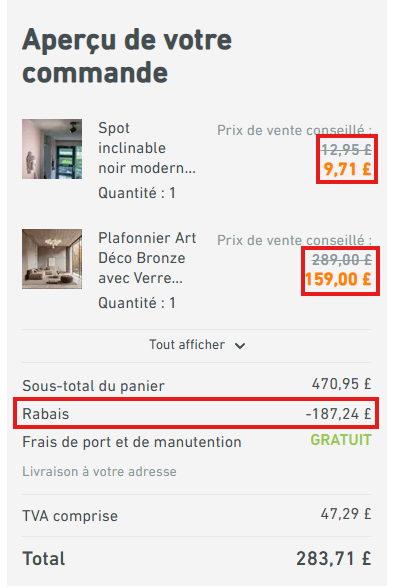The height and width of the screenshot is (588, 394).
Task: Open the Plafonnier Art Déco product thumbnail
Action: click(52, 259)
